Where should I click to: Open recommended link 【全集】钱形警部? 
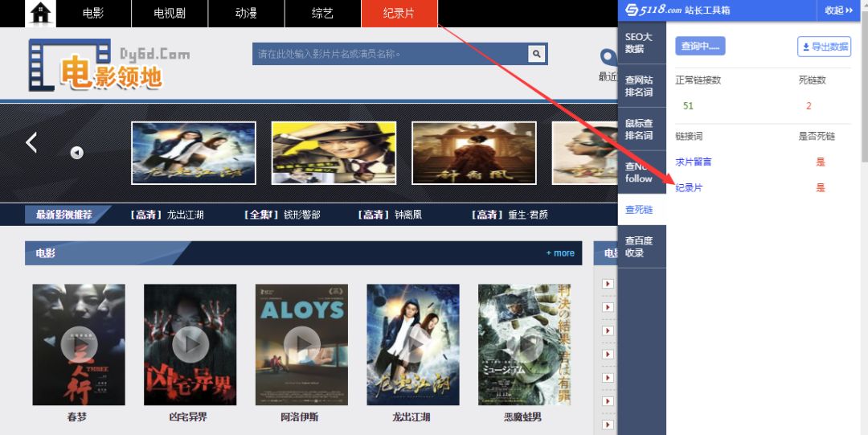(281, 215)
